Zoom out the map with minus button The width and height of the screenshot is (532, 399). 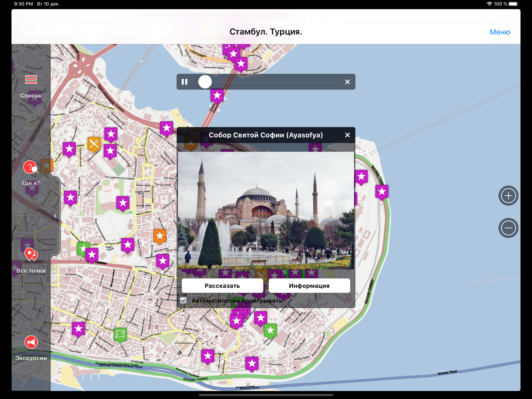pyautogui.click(x=508, y=228)
